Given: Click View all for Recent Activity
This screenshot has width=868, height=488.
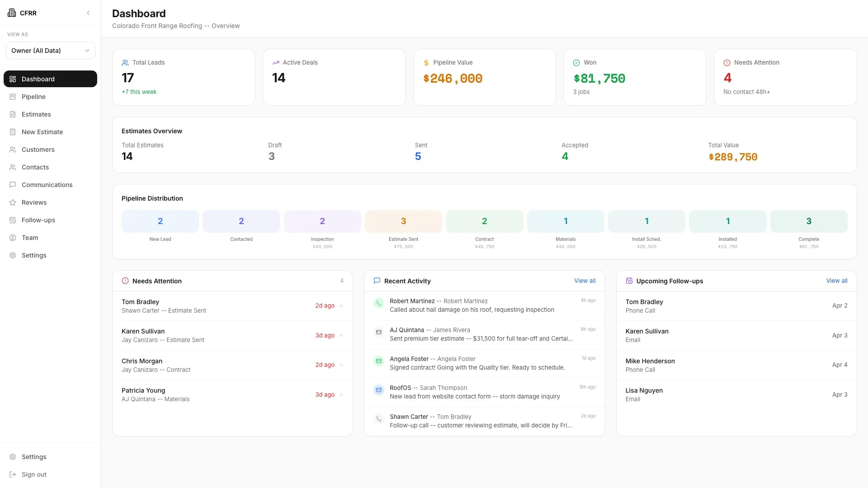Looking at the screenshot, I should coord(585,281).
